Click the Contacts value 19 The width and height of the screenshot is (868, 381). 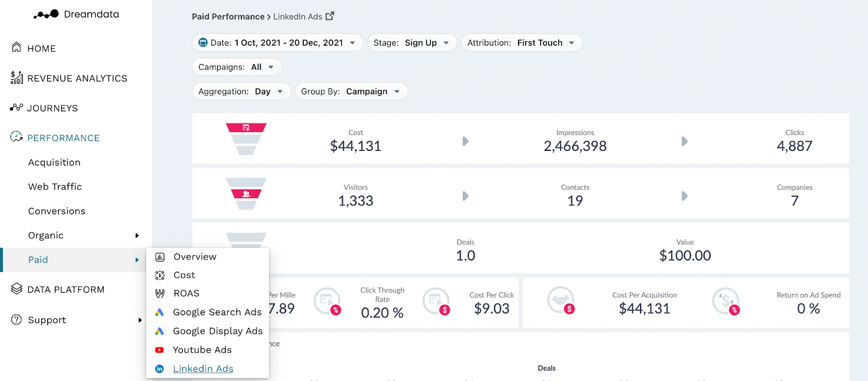click(575, 201)
